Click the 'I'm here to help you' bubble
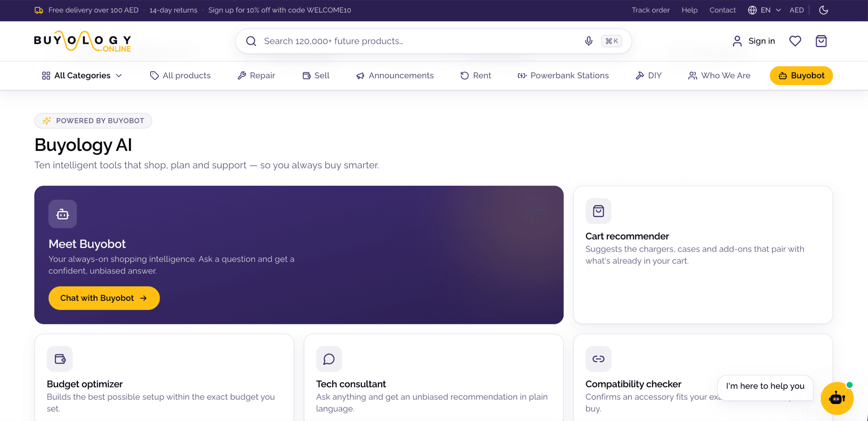Viewport: 868px width, 421px height. point(765,386)
